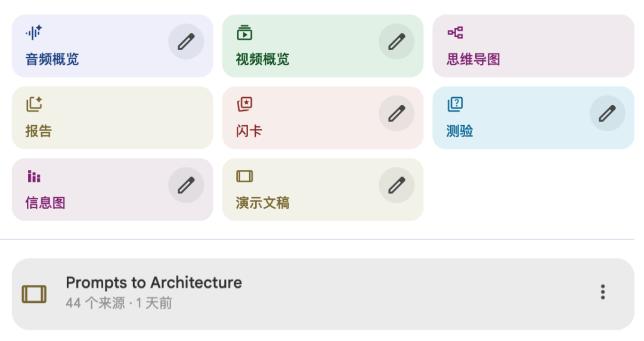Click the pencil icon on 音频概览 card

point(186,42)
